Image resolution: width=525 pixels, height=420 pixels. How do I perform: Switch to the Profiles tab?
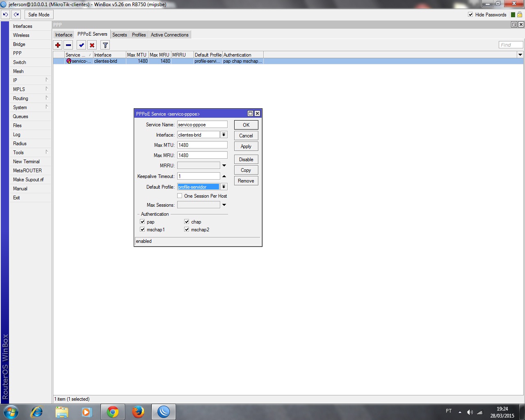139,35
